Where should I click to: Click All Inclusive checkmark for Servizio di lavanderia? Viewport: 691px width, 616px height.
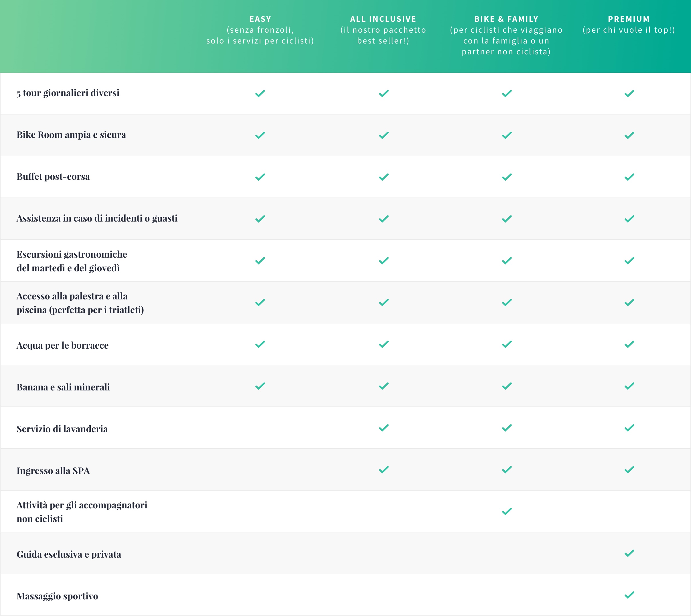pyautogui.click(x=383, y=428)
